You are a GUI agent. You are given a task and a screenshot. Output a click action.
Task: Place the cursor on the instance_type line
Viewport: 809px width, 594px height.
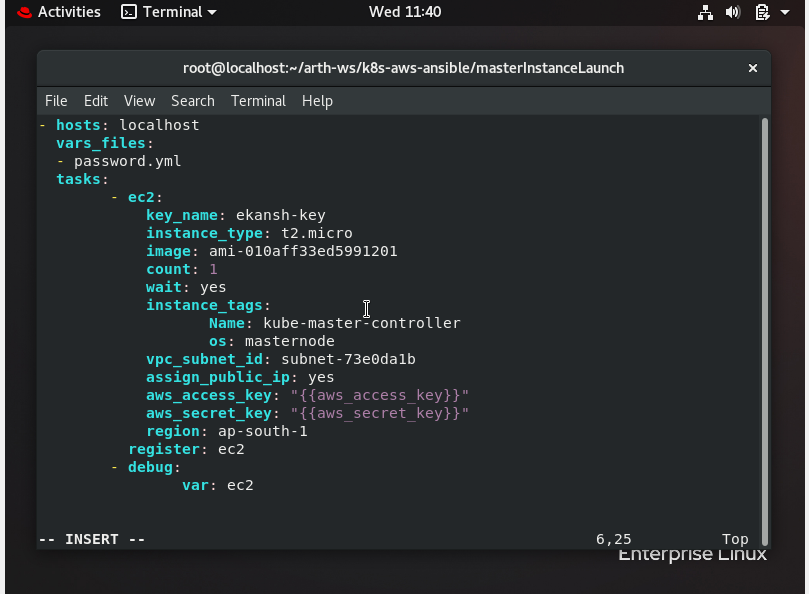(250, 233)
